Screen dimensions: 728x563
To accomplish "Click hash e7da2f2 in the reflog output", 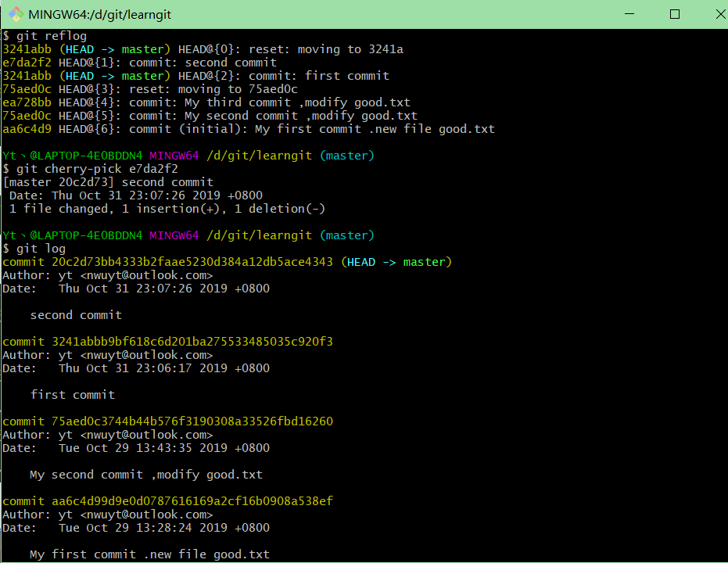I will (27, 63).
